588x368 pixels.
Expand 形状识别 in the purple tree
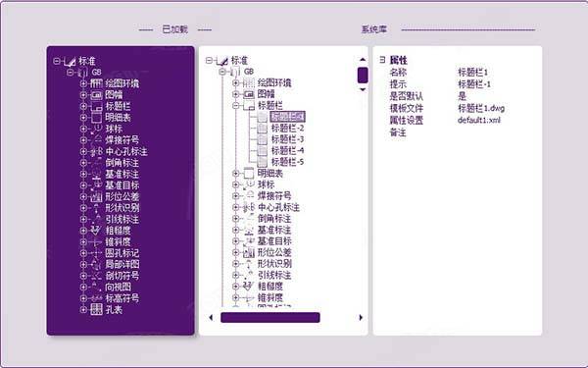(x=83, y=208)
